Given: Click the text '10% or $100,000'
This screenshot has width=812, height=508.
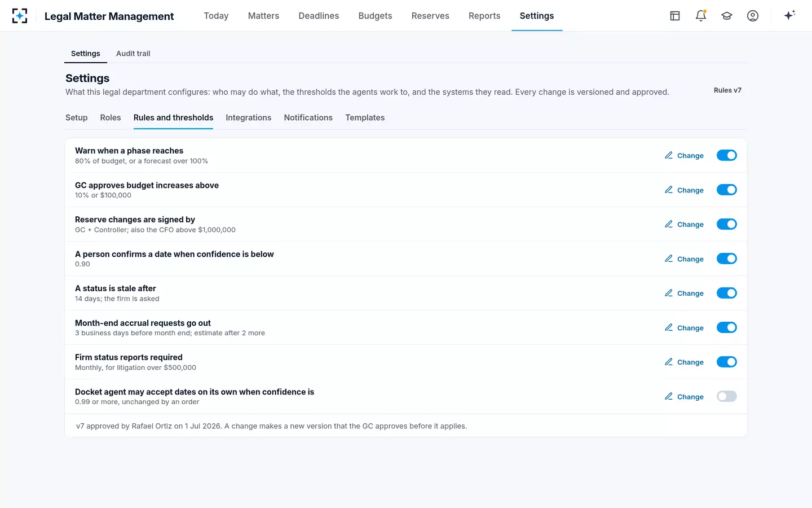Looking at the screenshot, I should [x=103, y=195].
